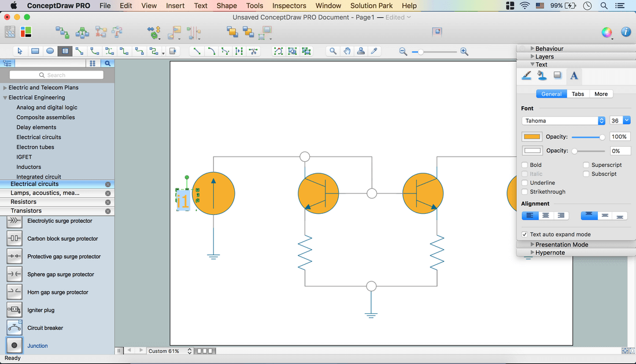The image size is (636, 364).
Task: Choose the hand pan tool
Action: [x=347, y=51]
